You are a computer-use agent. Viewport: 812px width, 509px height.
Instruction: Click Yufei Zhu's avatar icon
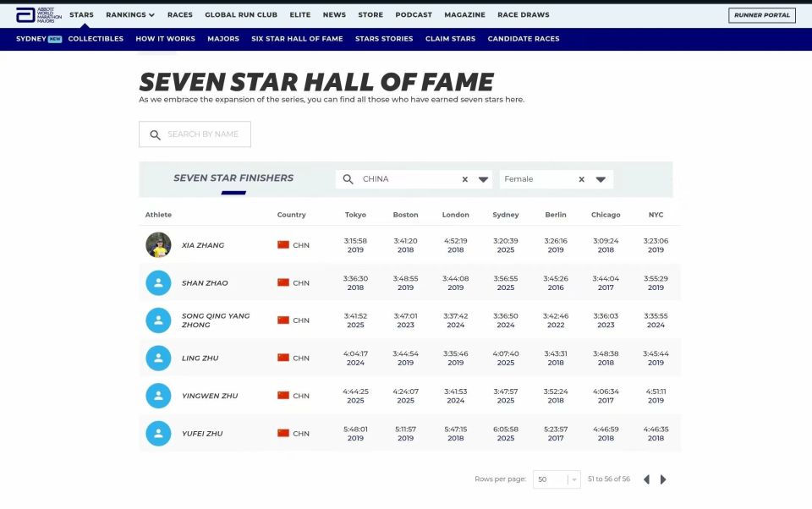coord(158,434)
